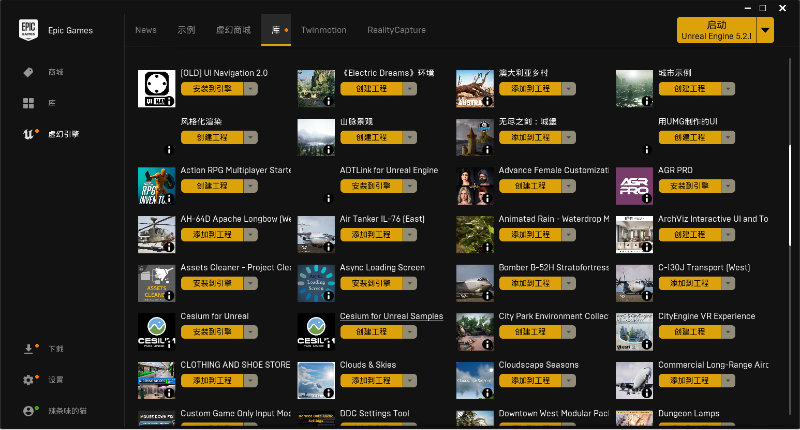The image size is (800, 430).
Task: Show info icon on Animated Rain thumbnail
Action: 488,247
